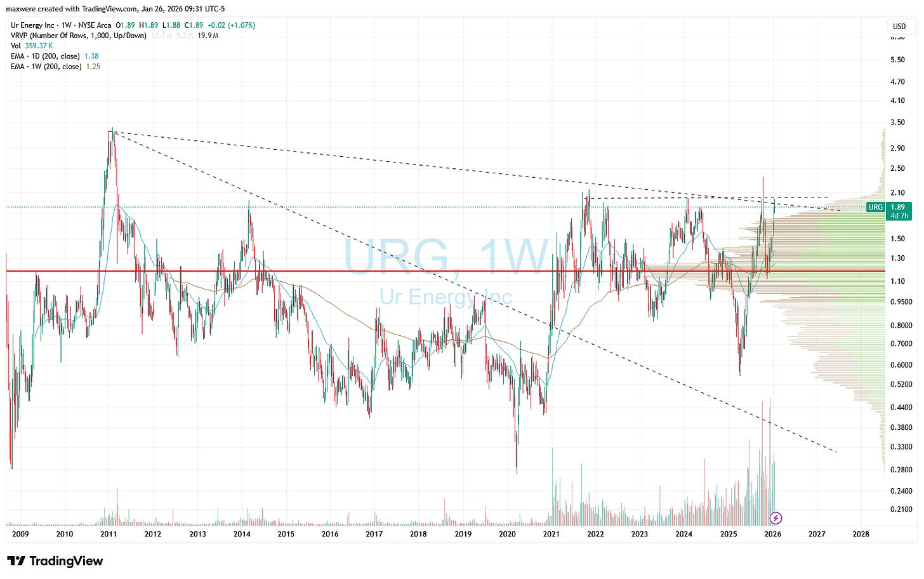Click the 0.9500 price axis label
Image resolution: width=924 pixels, height=579 pixels.
tap(901, 302)
